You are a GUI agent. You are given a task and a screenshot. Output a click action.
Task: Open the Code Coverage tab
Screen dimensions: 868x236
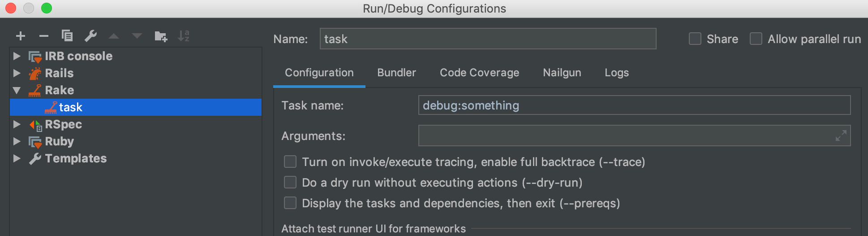pyautogui.click(x=479, y=73)
